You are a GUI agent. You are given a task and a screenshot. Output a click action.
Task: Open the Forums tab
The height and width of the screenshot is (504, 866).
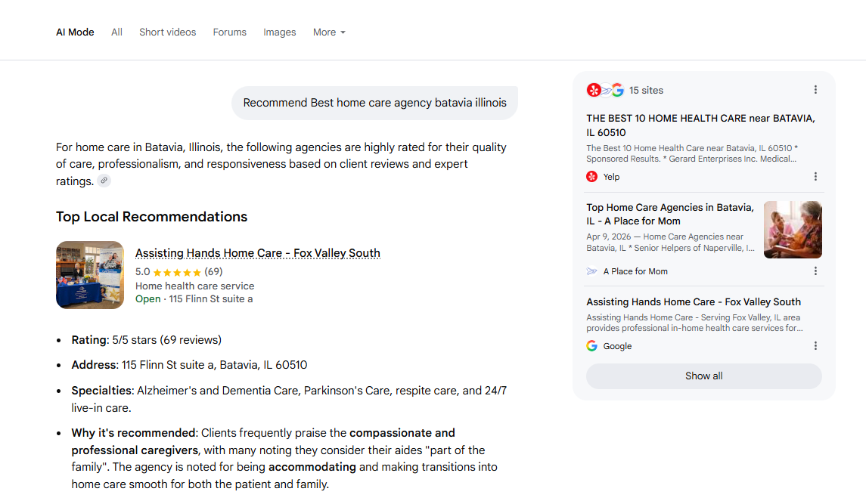point(230,32)
